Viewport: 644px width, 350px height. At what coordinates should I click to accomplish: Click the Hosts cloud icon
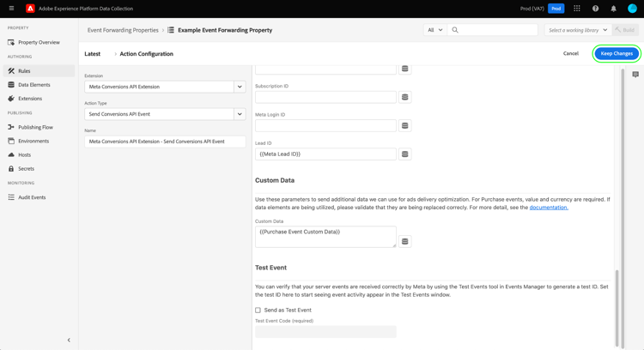pyautogui.click(x=11, y=154)
